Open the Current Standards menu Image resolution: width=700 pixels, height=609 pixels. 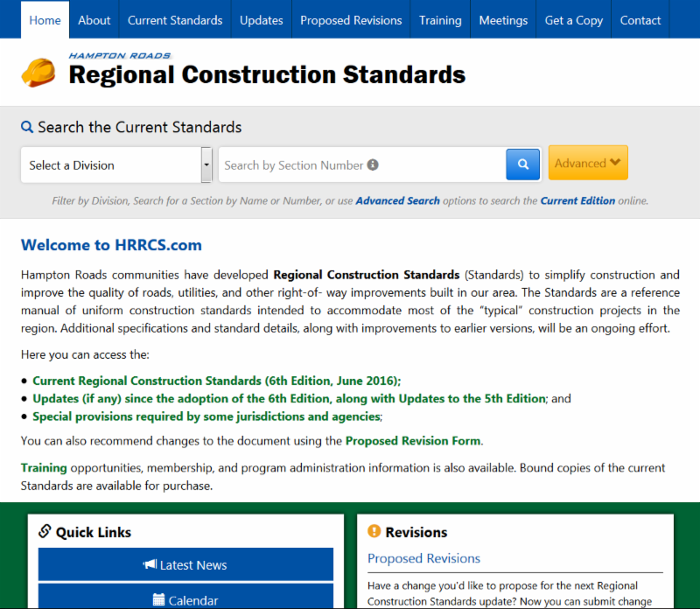[x=175, y=20]
